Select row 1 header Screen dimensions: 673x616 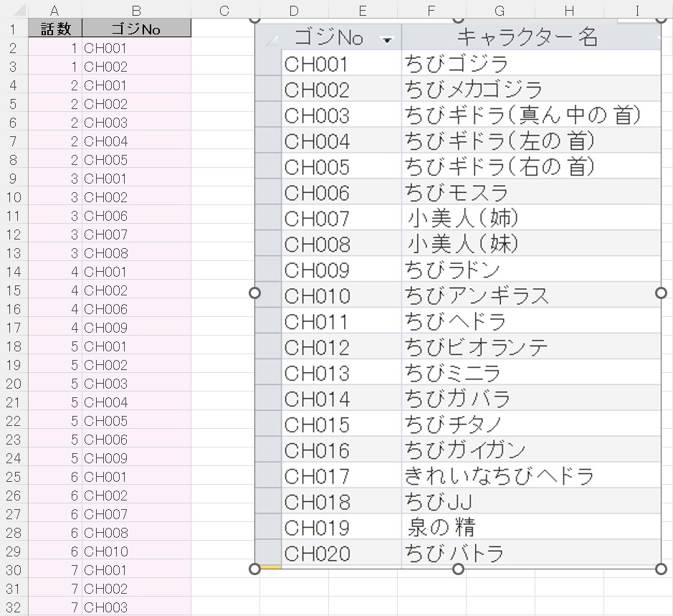click(x=14, y=29)
